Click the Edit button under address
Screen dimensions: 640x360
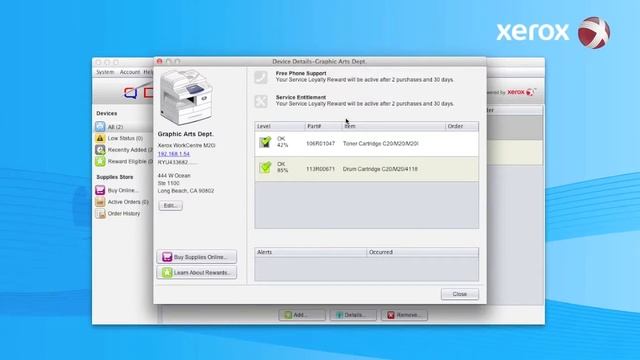pos(171,205)
